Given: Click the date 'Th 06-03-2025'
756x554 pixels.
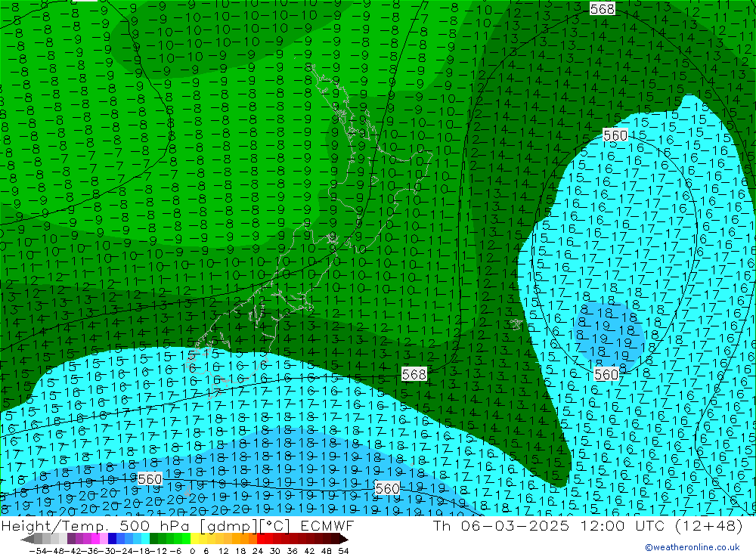Looking at the screenshot, I should 501,525.
